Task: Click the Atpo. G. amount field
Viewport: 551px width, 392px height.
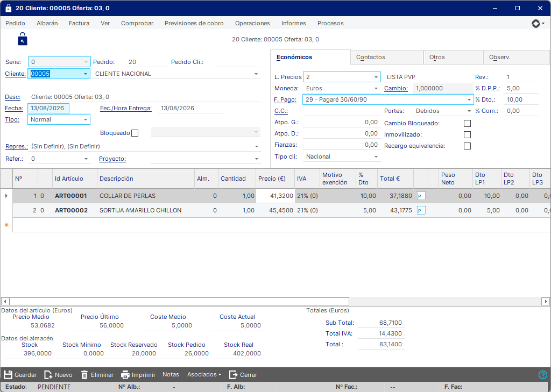Action: [341, 122]
